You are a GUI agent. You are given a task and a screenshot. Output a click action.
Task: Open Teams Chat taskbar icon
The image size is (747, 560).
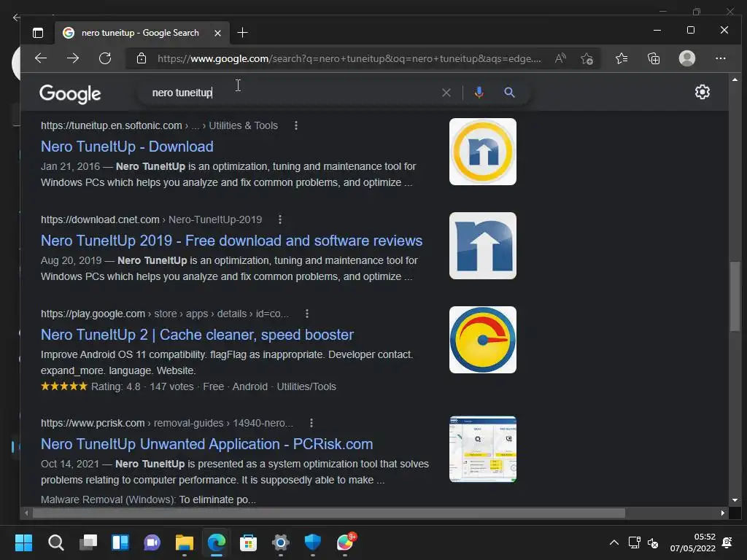152,542
